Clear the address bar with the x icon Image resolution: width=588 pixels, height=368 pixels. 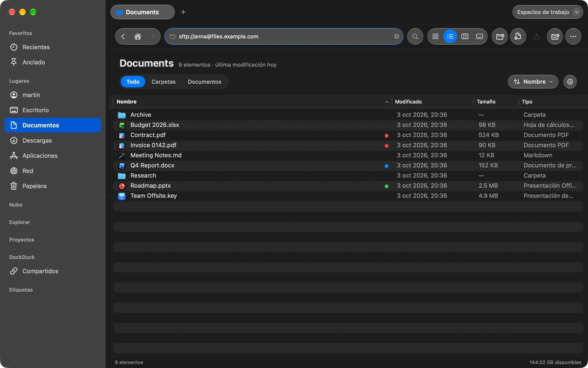tap(396, 37)
